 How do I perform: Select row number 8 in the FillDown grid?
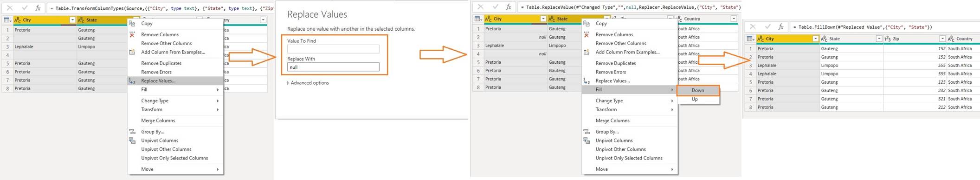750,107
